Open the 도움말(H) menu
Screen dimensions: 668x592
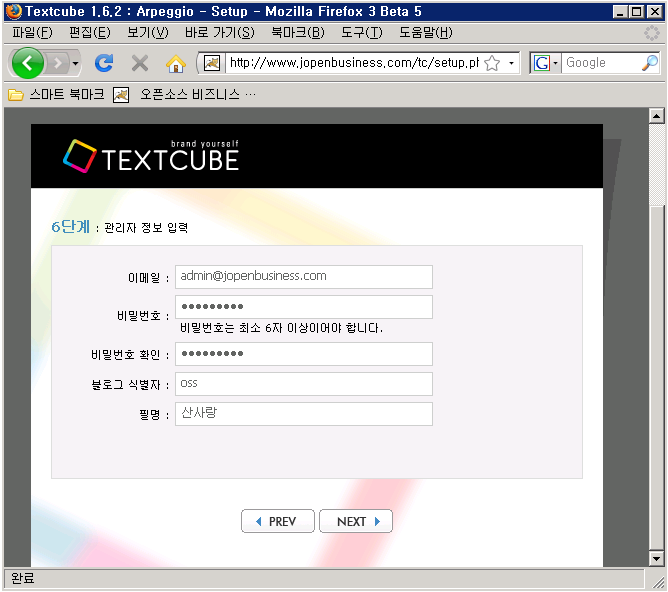point(426,32)
